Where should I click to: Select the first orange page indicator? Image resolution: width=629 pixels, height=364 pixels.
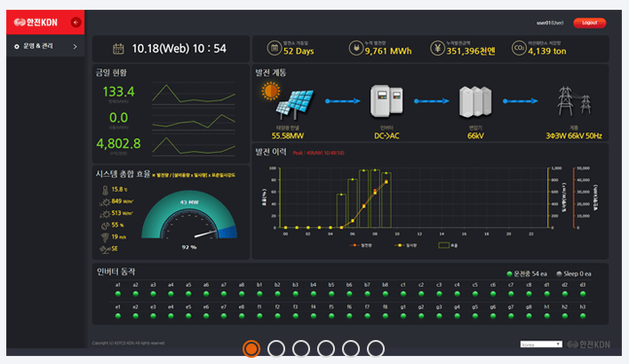[x=251, y=349]
